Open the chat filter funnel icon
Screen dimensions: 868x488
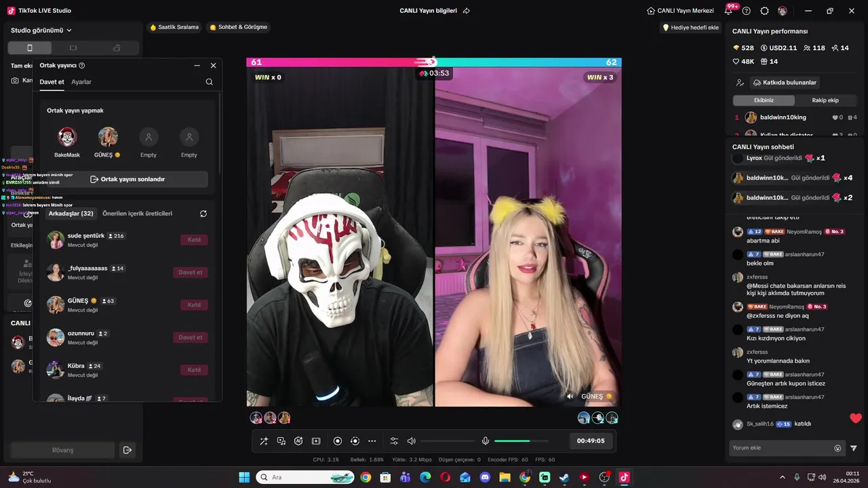pyautogui.click(x=854, y=448)
